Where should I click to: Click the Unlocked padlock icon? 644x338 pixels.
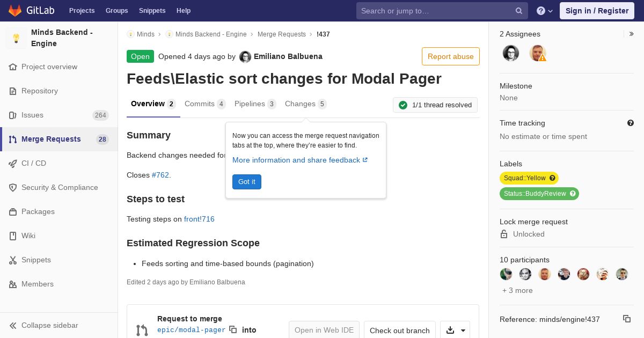tap(504, 234)
